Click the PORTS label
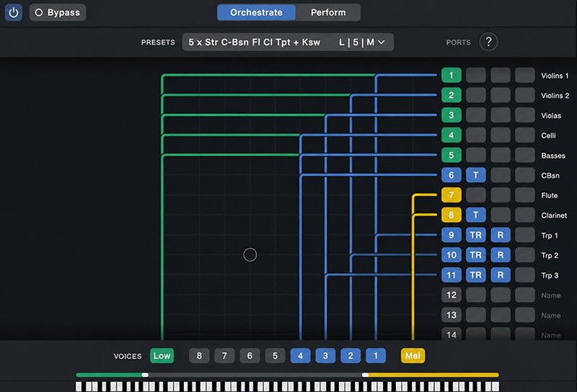 [458, 43]
